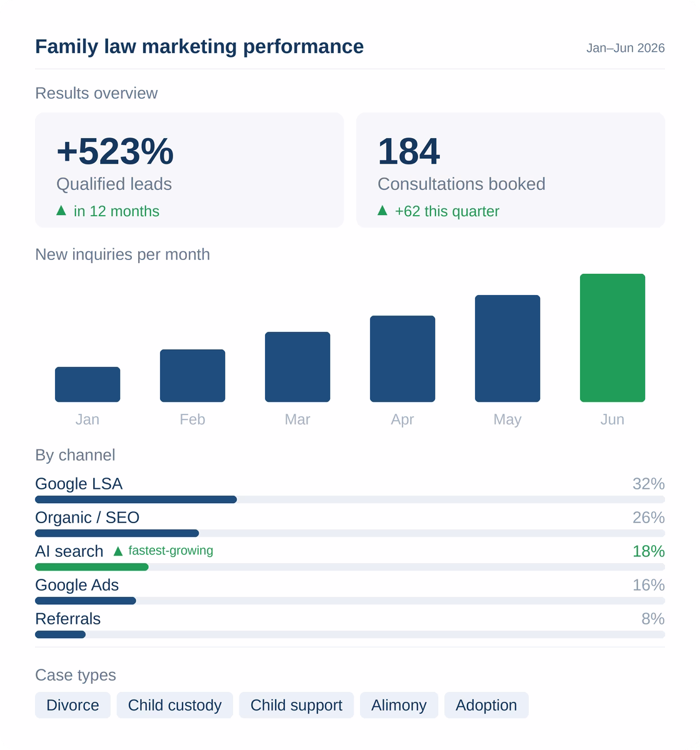
Task: Click the 'Google LSA' channel label
Action: (x=79, y=484)
